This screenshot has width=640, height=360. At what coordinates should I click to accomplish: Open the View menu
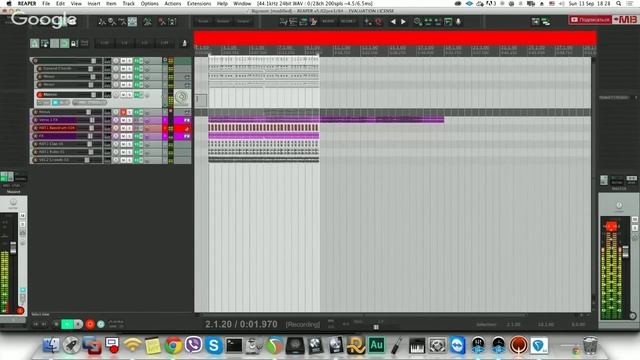coord(76,3)
